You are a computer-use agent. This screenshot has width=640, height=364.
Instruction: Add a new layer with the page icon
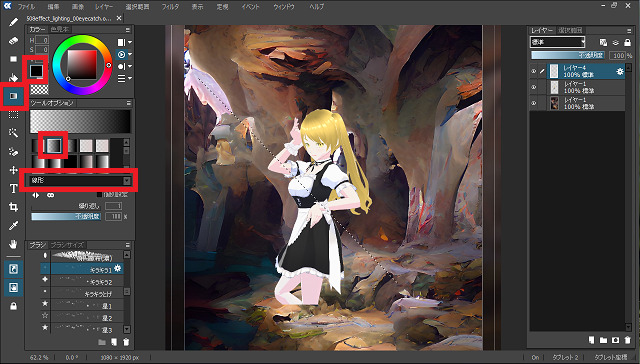click(591, 340)
